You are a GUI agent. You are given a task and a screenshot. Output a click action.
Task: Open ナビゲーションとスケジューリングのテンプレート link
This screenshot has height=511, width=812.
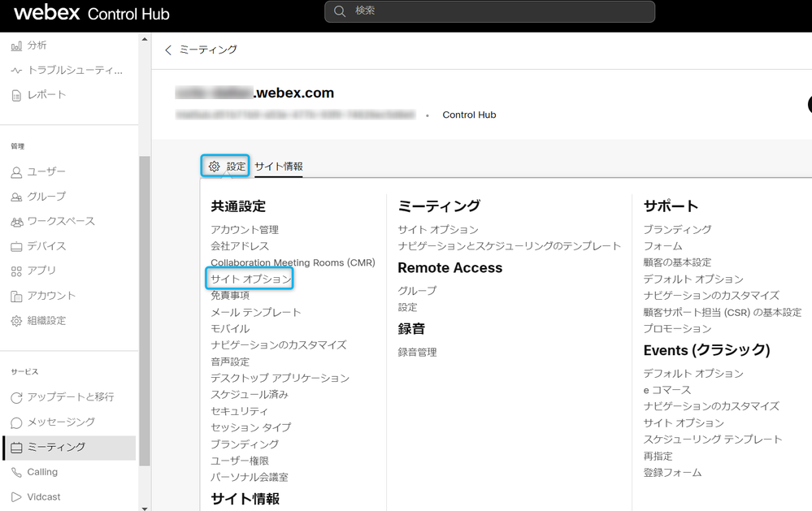tap(509, 246)
